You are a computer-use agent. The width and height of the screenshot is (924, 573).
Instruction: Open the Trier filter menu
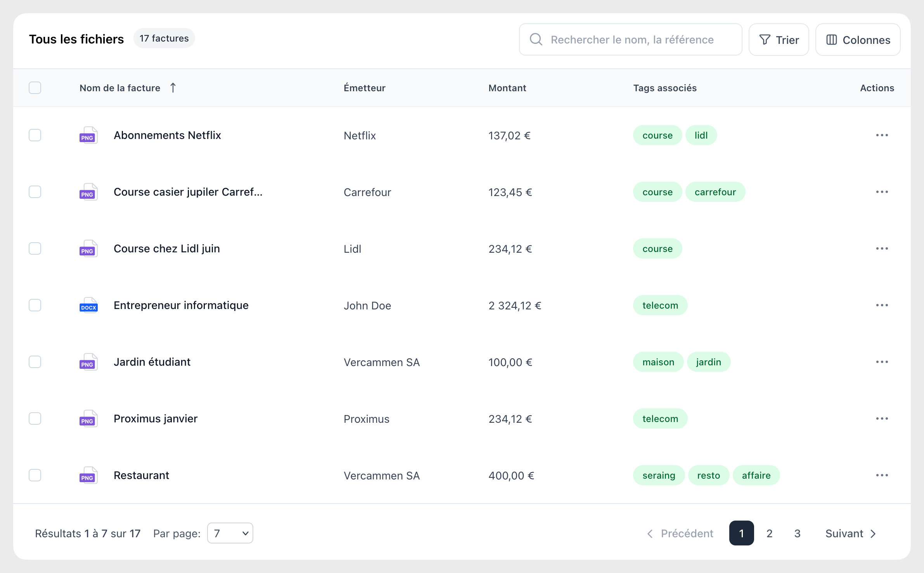tap(779, 40)
